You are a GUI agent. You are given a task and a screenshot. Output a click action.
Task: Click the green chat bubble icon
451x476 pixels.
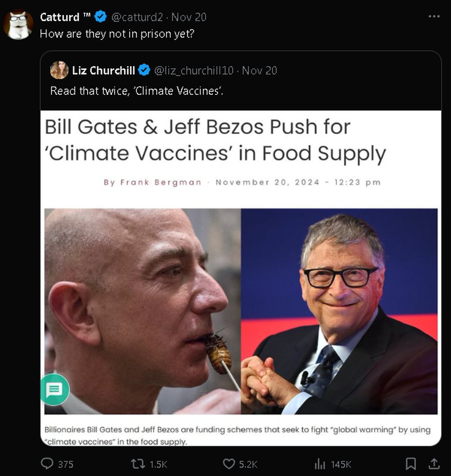click(55, 390)
